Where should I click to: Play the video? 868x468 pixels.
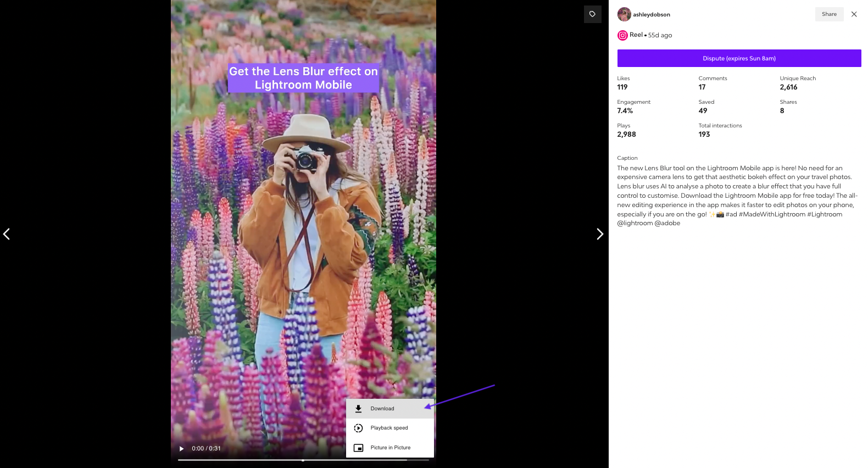coord(181,449)
